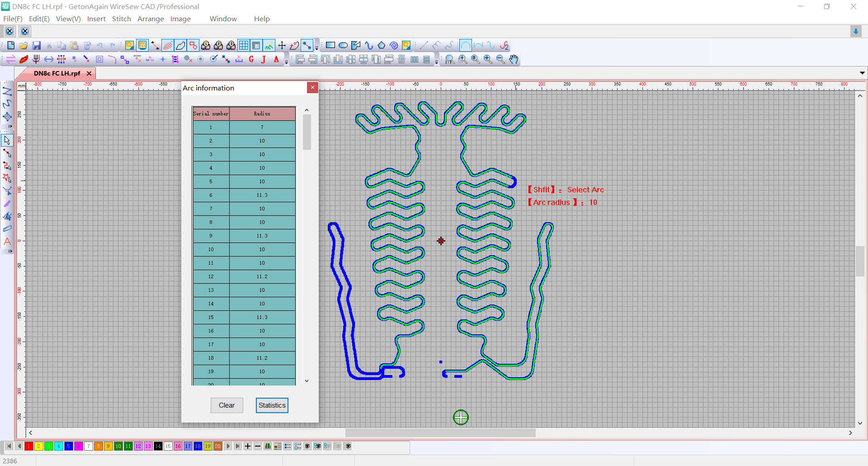The image size is (868, 466).
Task: Select the rectangle shape tool
Action: pyautogui.click(x=330, y=46)
